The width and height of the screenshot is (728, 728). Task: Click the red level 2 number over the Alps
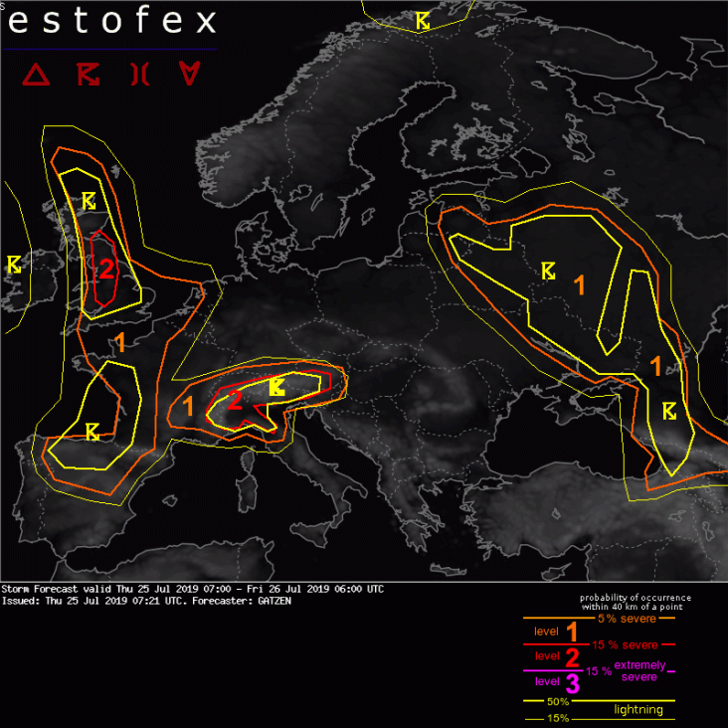click(x=235, y=401)
